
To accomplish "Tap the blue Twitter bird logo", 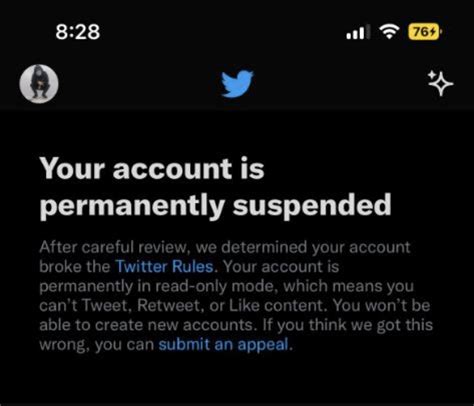I will click(x=237, y=84).
